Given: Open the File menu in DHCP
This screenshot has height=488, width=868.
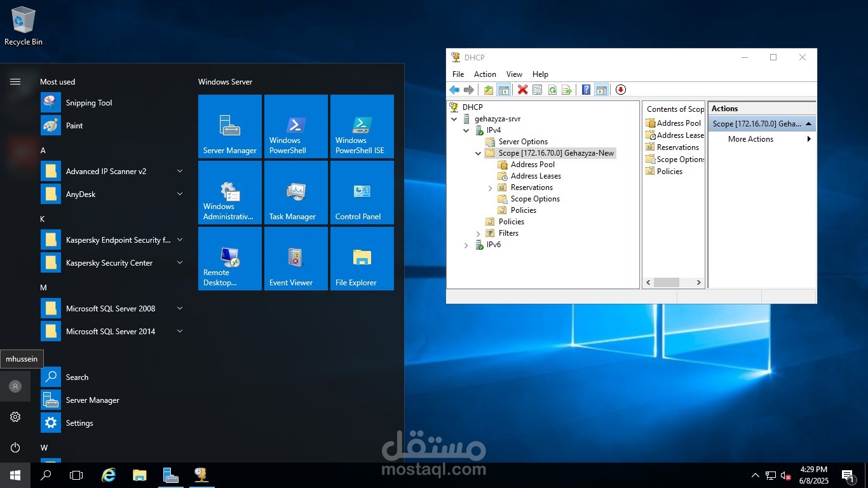Looking at the screenshot, I should pos(458,74).
